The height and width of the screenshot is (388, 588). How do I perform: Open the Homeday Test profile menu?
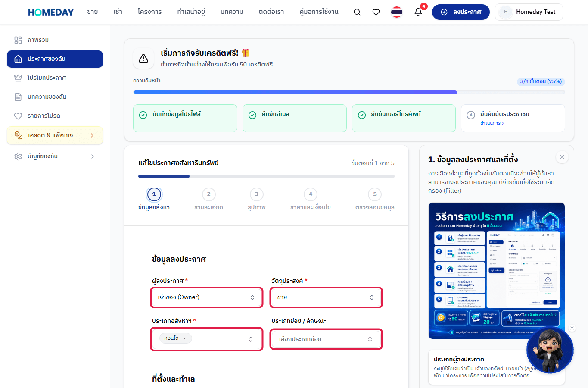point(529,12)
